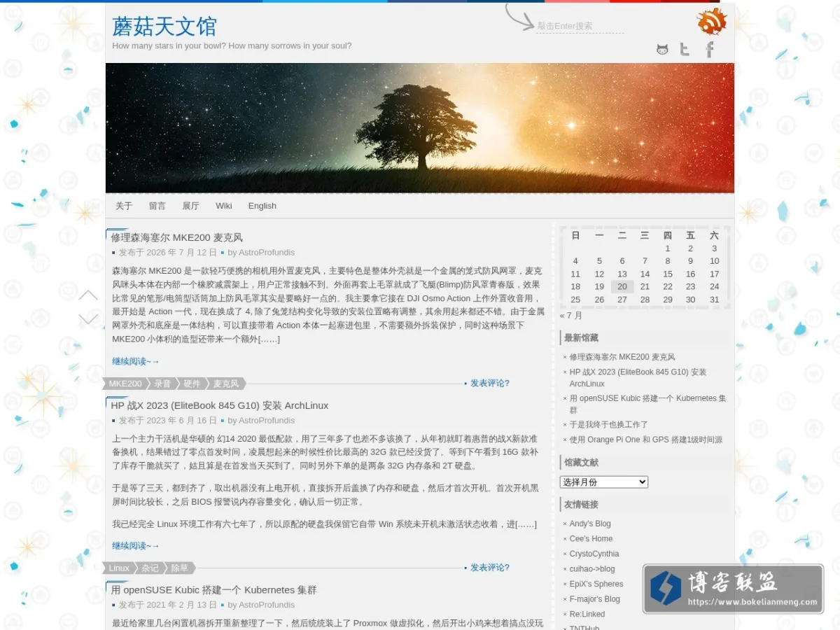Select the 麦克风 tag
Screen dimensions: 840x630
225,384
